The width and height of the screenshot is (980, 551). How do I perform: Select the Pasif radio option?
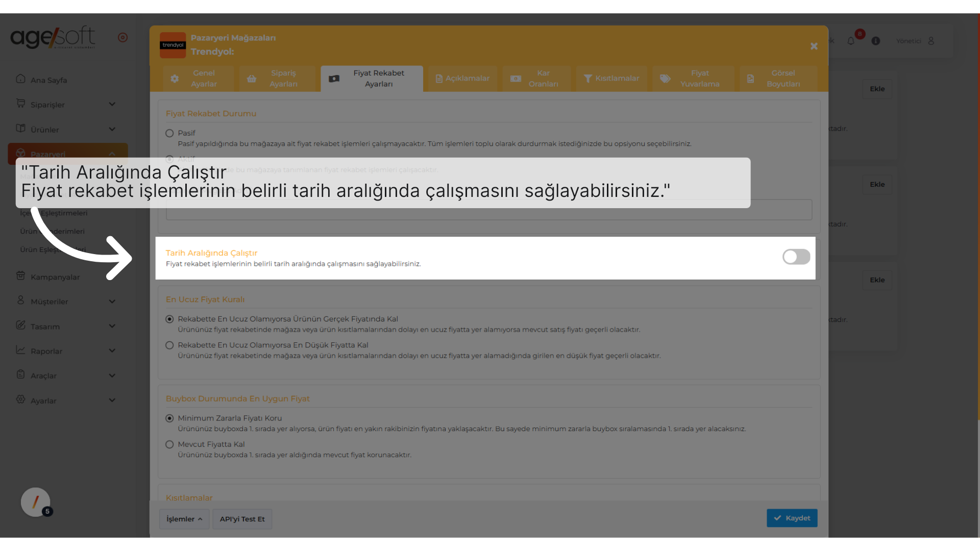[x=169, y=133]
